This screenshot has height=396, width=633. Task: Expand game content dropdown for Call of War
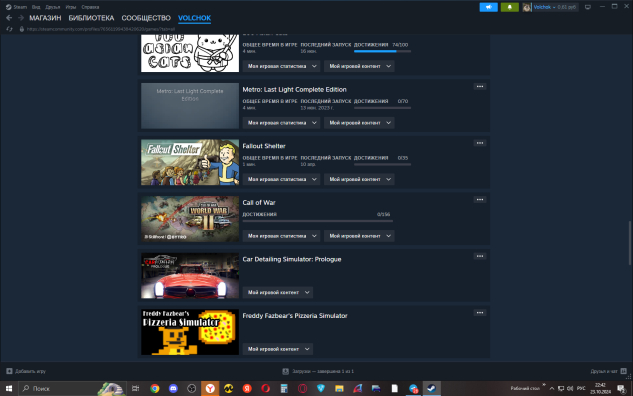click(359, 236)
